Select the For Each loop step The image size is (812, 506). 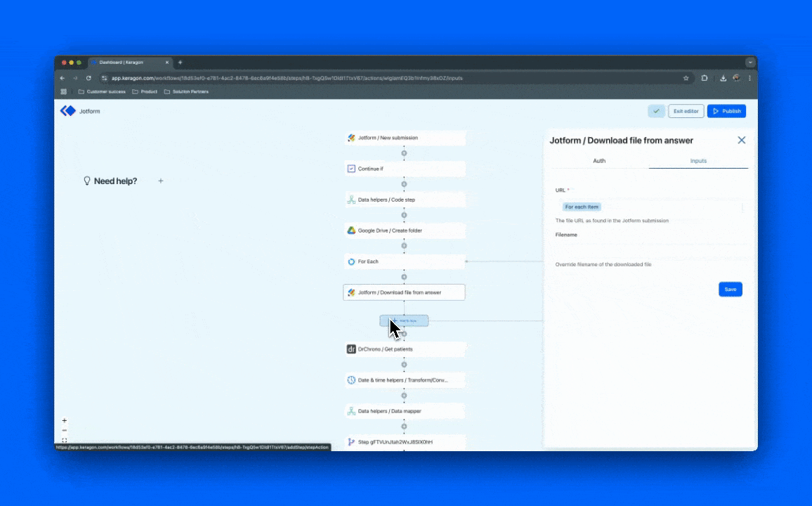(405, 261)
